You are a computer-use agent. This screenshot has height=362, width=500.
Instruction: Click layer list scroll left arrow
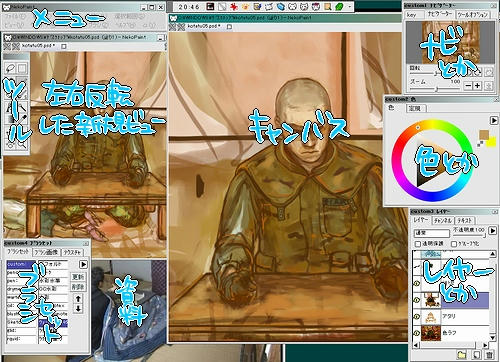pos(416,345)
